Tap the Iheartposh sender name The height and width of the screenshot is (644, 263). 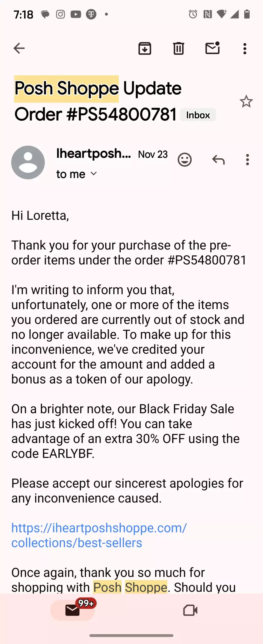coord(94,154)
